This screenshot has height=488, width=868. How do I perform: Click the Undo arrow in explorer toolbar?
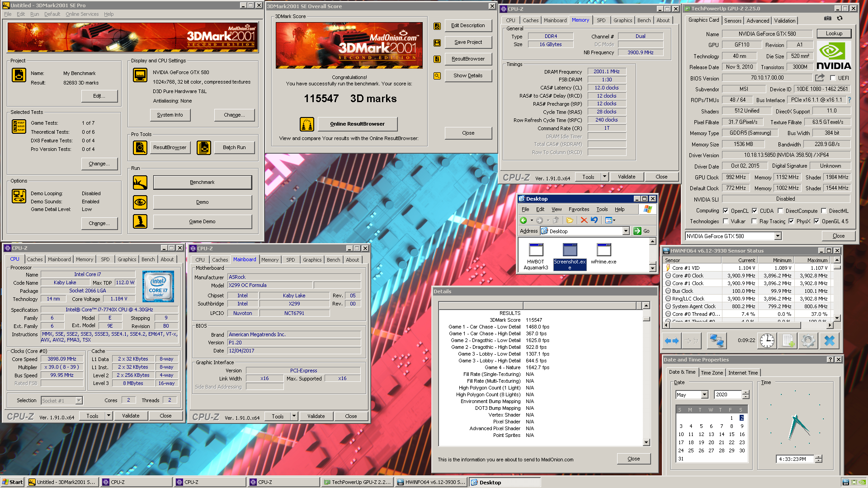(x=594, y=220)
